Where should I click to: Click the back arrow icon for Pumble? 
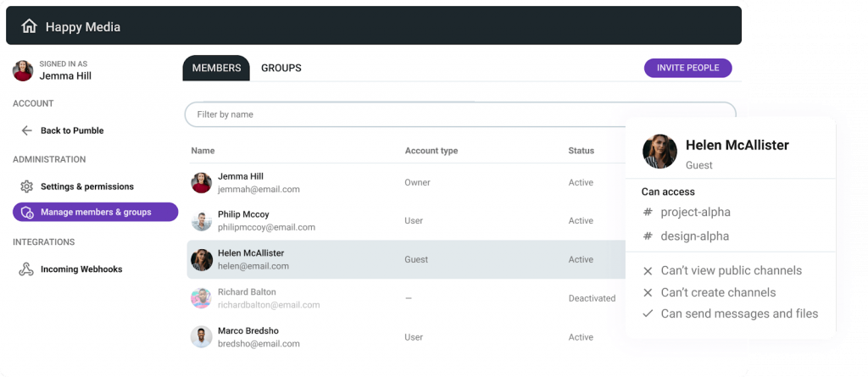pos(26,130)
